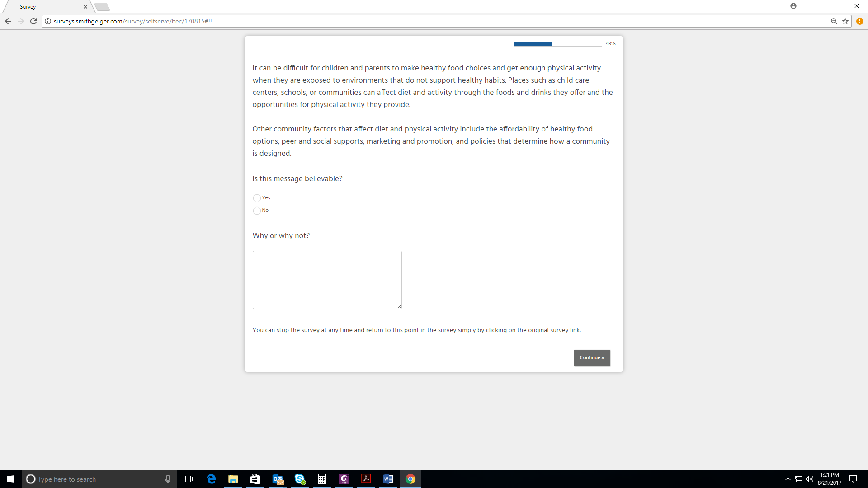The width and height of the screenshot is (868, 488).
Task: Select No for message believable
Action: click(257, 211)
